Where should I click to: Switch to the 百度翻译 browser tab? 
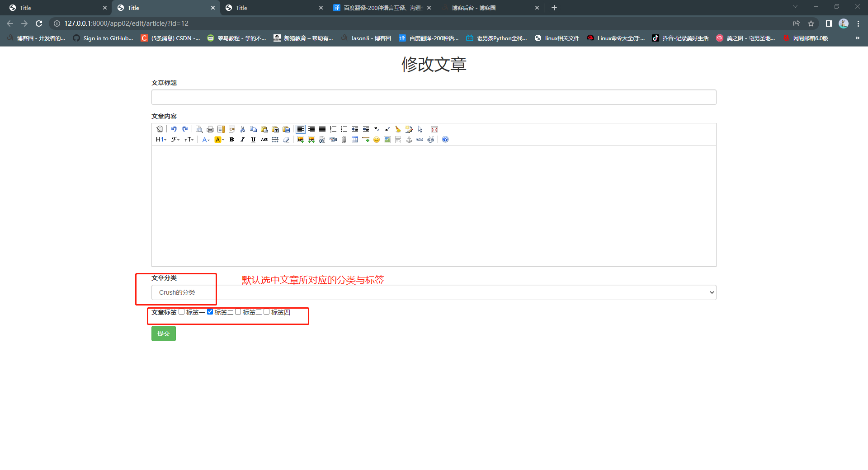382,8
